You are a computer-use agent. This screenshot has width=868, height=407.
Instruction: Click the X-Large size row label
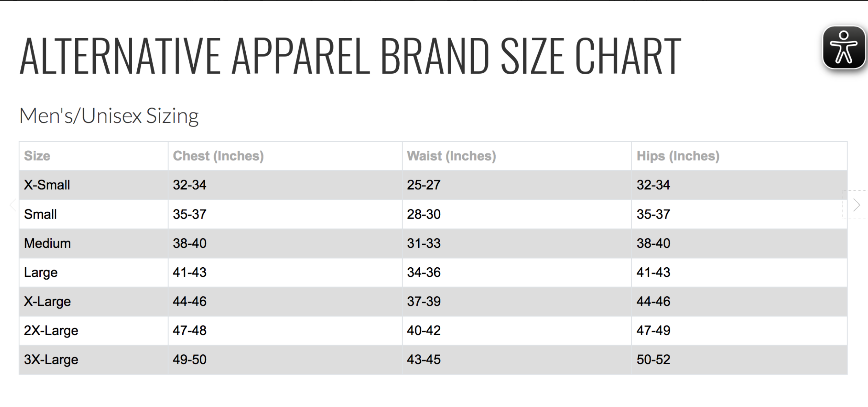point(47,301)
